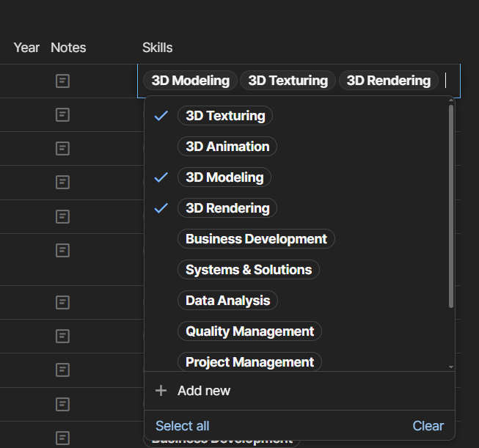
Task: Open the notes icon in the sixth row
Action: (63, 250)
